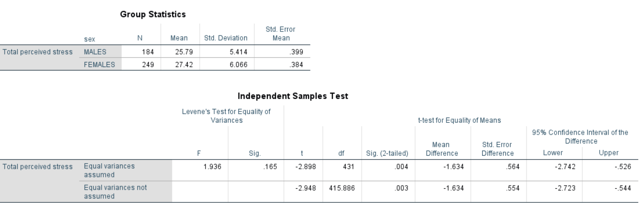Click Levene's Test for Equality of Variances header
Screen dimensions: 644x205
[x=226, y=116]
